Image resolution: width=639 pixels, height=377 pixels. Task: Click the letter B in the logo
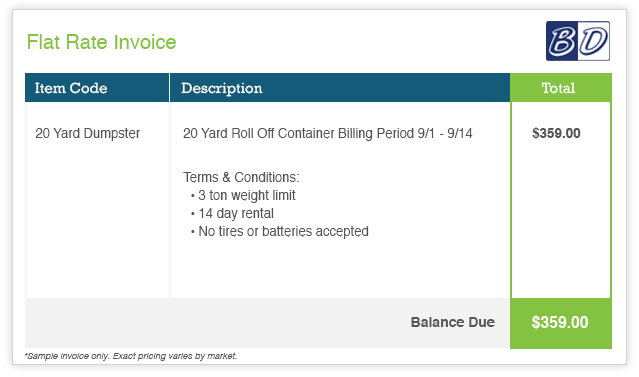pyautogui.click(x=562, y=41)
